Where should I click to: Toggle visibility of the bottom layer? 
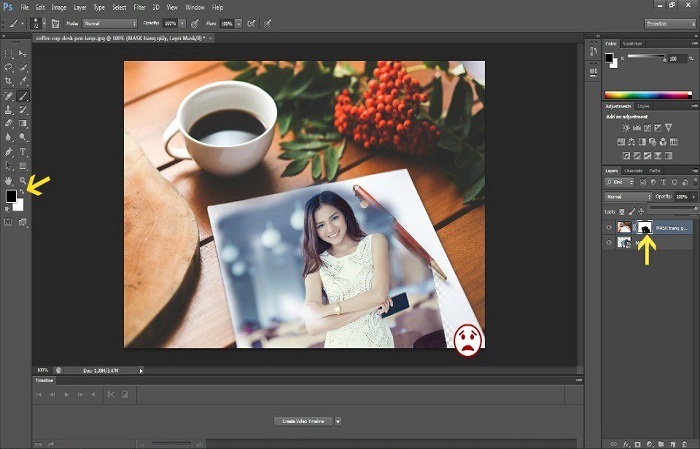(609, 243)
